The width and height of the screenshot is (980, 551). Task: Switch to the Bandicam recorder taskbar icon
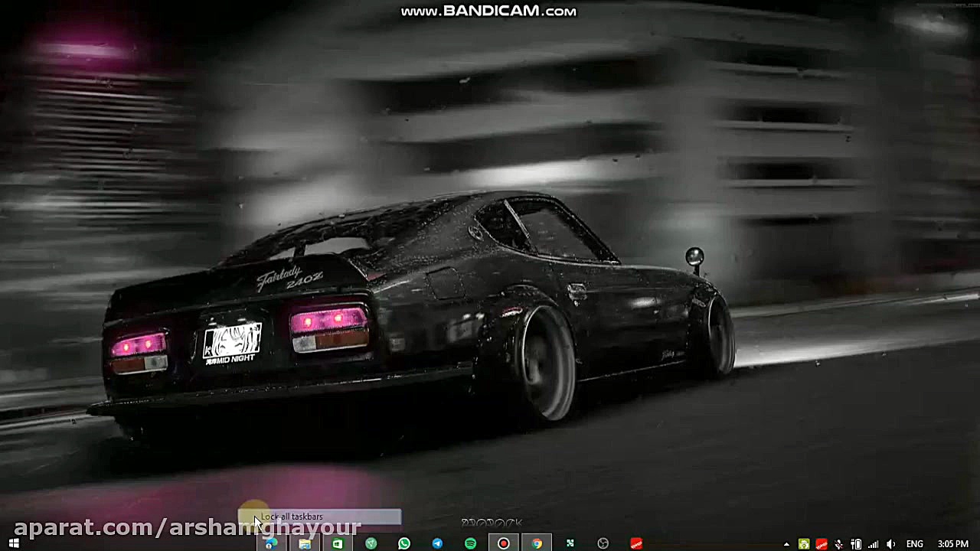tap(504, 543)
